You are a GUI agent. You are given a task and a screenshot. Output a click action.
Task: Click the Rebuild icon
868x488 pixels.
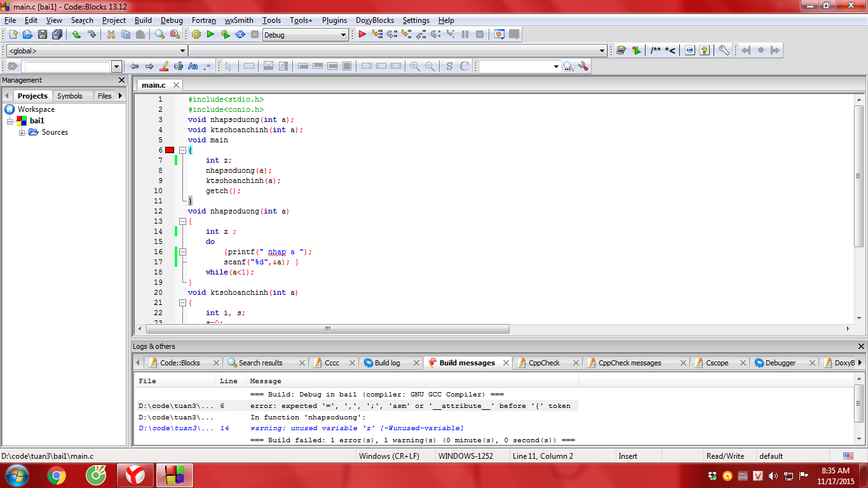[x=240, y=35]
